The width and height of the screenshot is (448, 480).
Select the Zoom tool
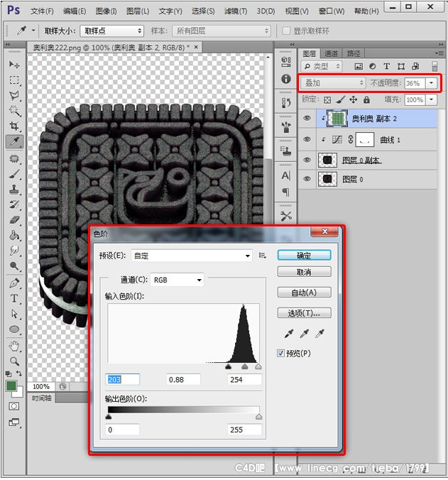(x=14, y=361)
